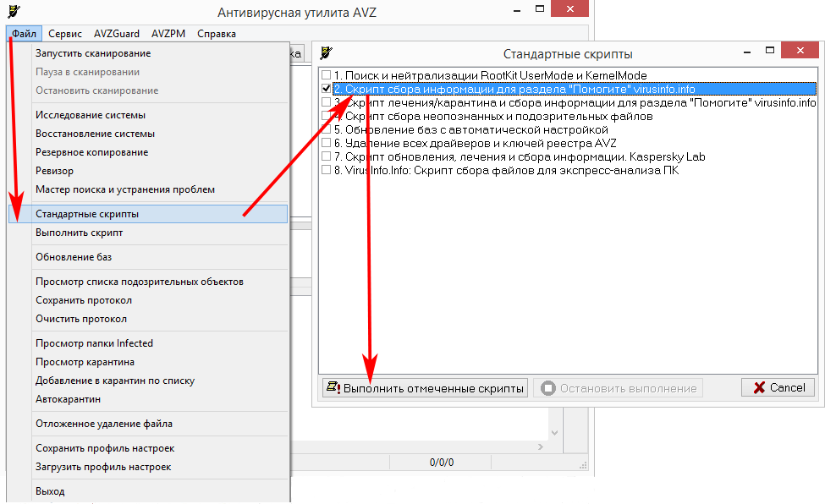
Task: Minimize the main AVZ window
Action: tap(517, 10)
